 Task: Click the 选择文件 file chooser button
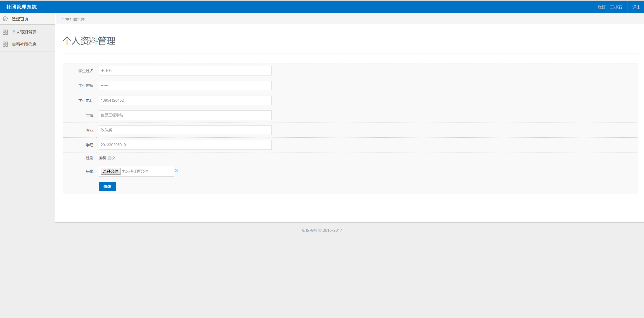(x=111, y=171)
